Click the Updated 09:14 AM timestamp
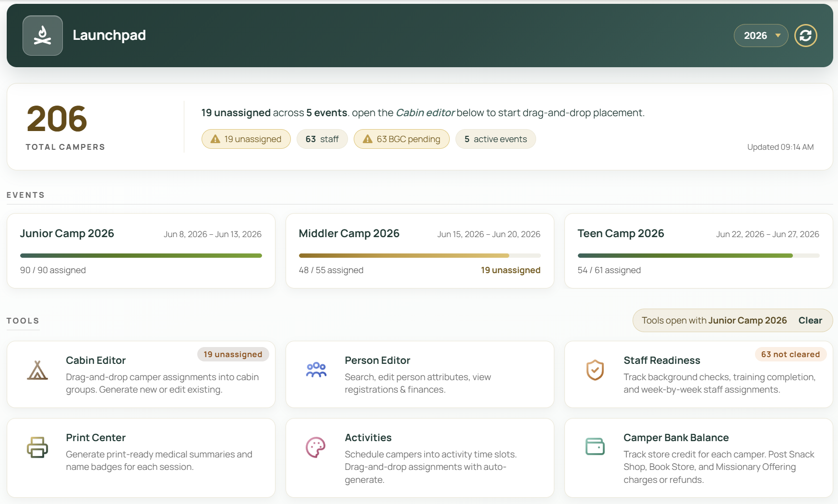 pyautogui.click(x=780, y=147)
